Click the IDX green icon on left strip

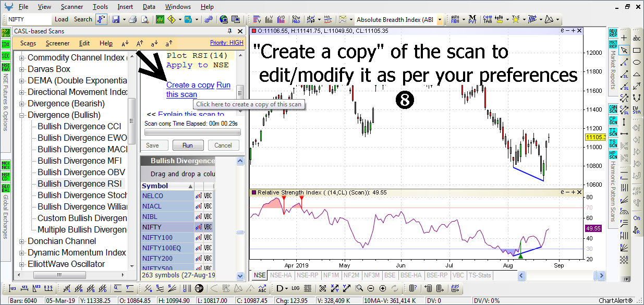[x=6, y=44]
